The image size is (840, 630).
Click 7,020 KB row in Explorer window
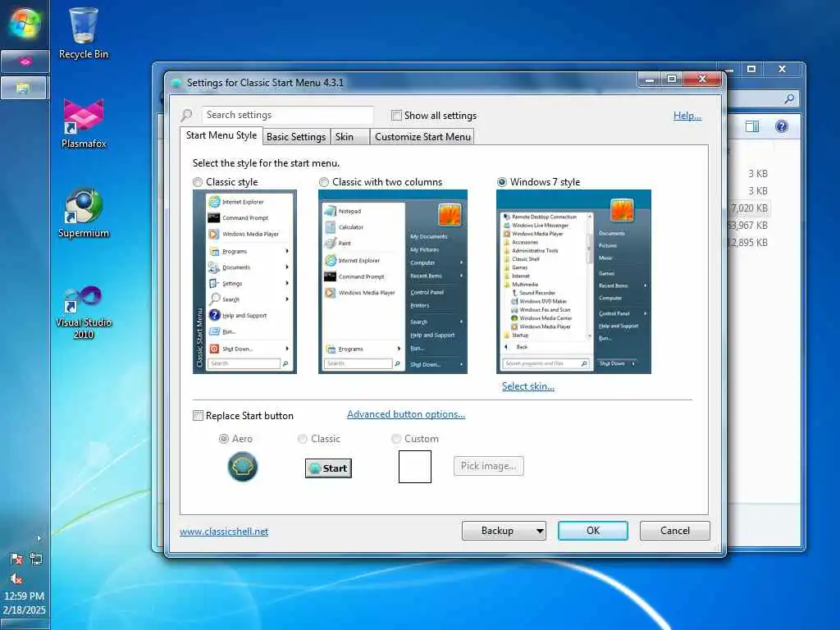pos(749,208)
